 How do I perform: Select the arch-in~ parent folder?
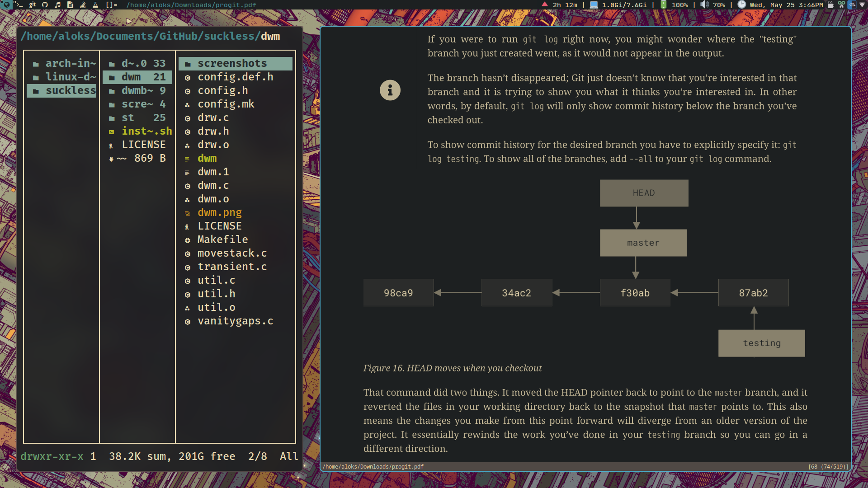[x=70, y=63]
